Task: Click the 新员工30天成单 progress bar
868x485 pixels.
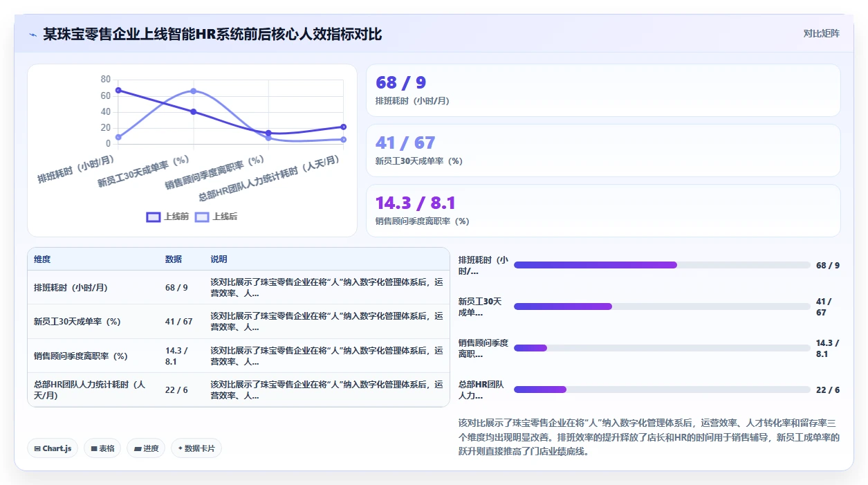Action: coord(662,306)
